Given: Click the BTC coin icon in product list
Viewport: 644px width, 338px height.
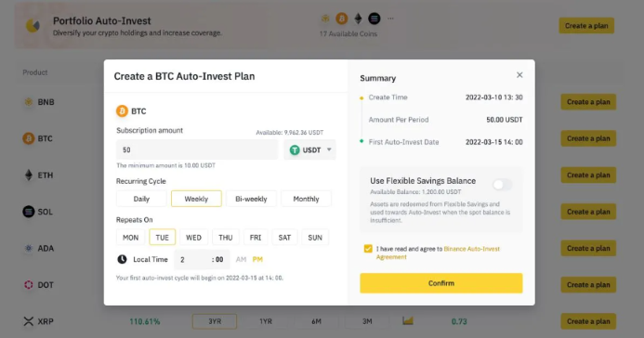Looking at the screenshot, I should [x=28, y=138].
